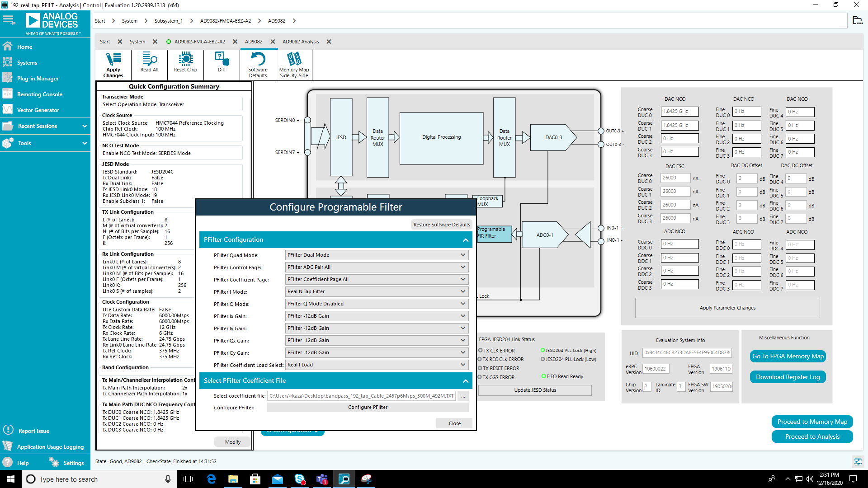Click the Read All toolbar icon
868x488 pixels.
pyautogui.click(x=149, y=62)
